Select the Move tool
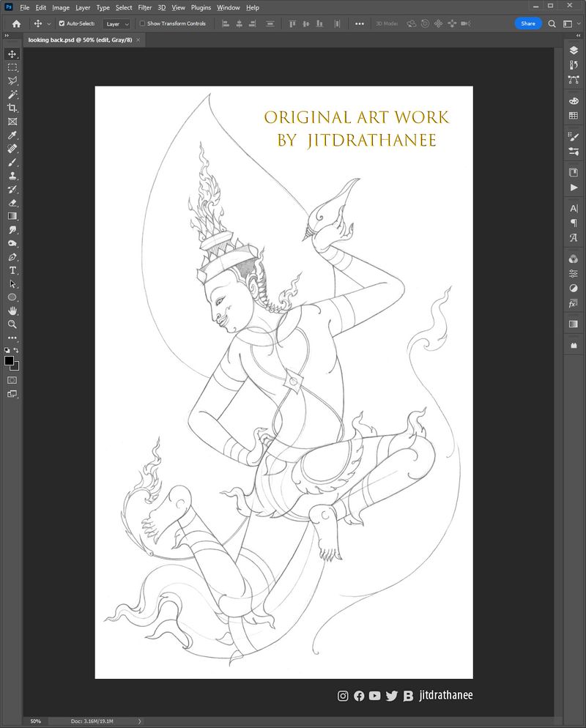The width and height of the screenshot is (586, 728). coord(12,54)
